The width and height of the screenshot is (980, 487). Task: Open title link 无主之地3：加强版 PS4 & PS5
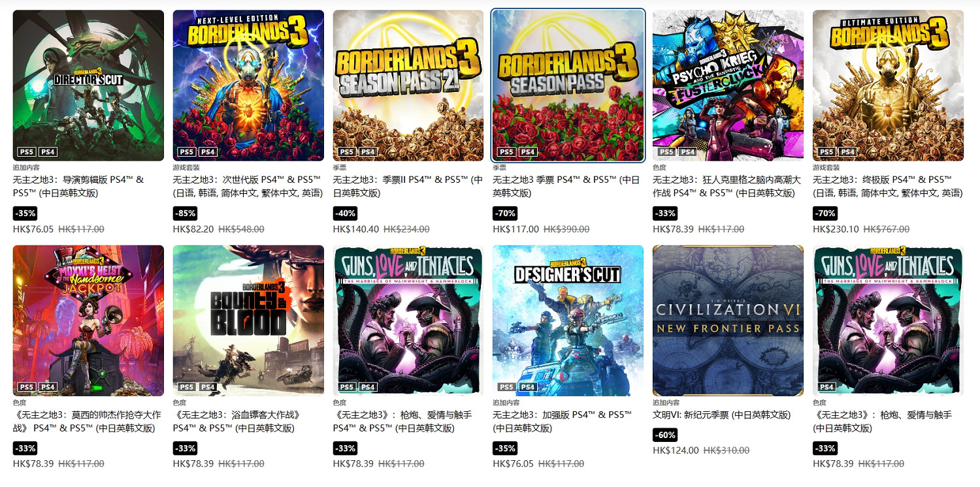[x=563, y=422]
